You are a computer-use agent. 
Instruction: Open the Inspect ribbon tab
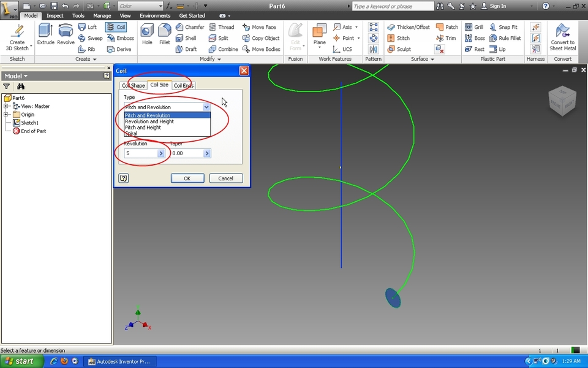coord(55,15)
